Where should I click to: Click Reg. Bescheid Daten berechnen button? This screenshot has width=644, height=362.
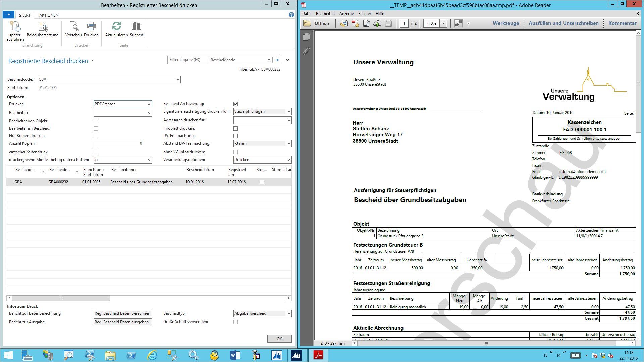tap(122, 314)
